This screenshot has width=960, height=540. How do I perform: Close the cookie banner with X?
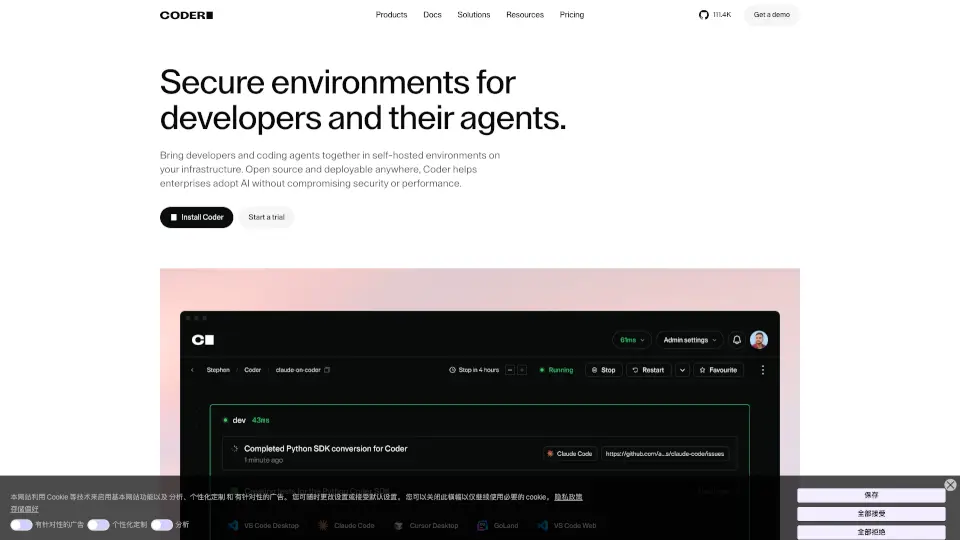coord(950,485)
